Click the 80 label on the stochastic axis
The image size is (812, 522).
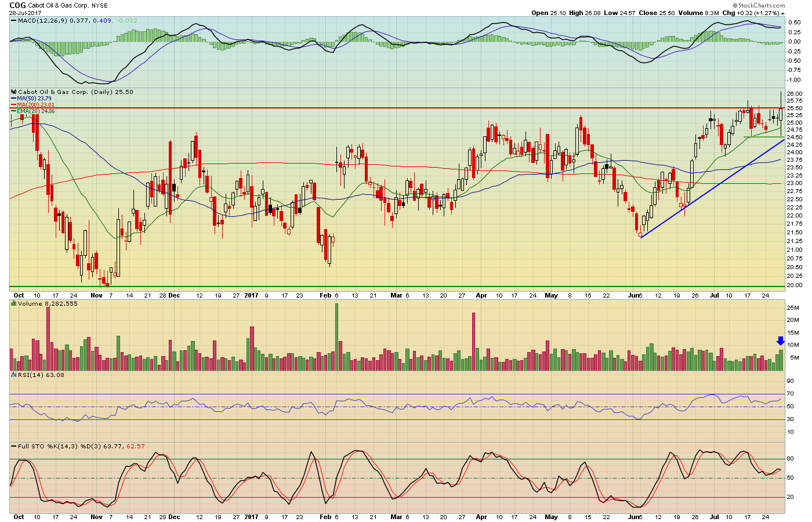point(790,459)
